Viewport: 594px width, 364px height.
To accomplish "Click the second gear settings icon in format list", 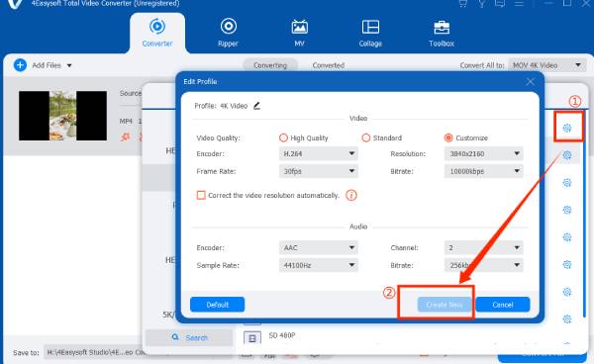I will (567, 155).
